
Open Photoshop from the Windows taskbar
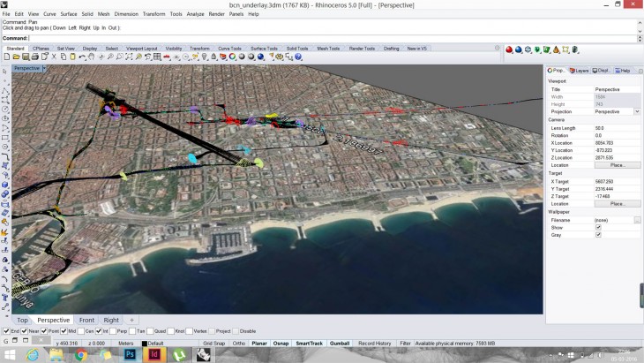pos(130,354)
